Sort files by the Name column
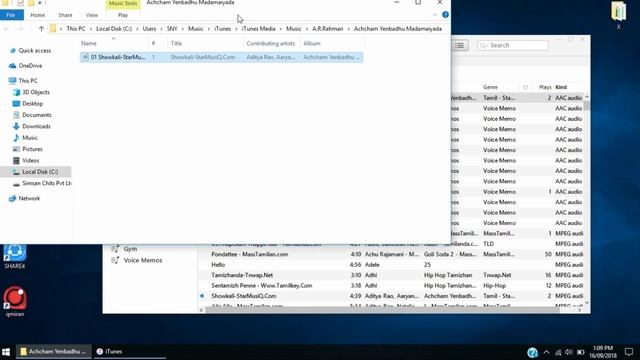The image size is (640, 360). [x=114, y=43]
